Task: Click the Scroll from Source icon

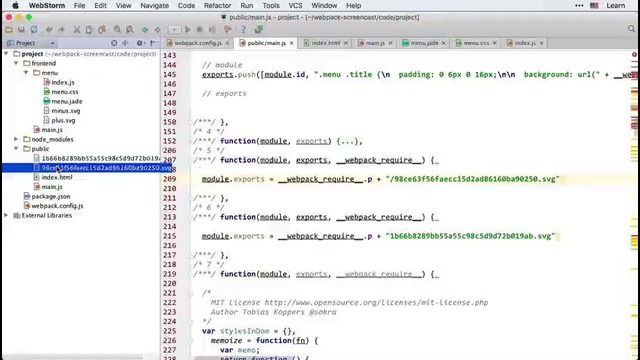Action: coord(114,43)
